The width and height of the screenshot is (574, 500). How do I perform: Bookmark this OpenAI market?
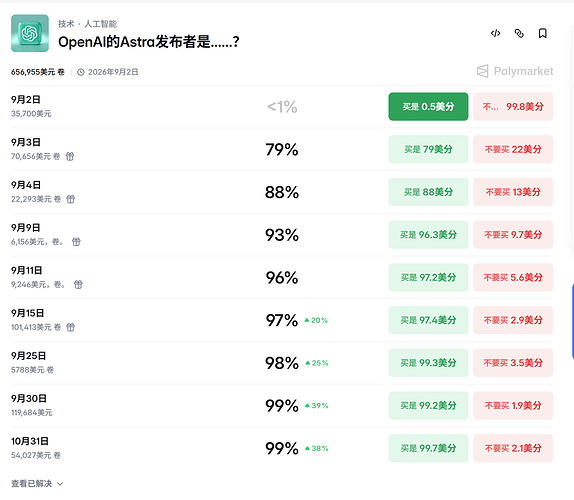543,33
